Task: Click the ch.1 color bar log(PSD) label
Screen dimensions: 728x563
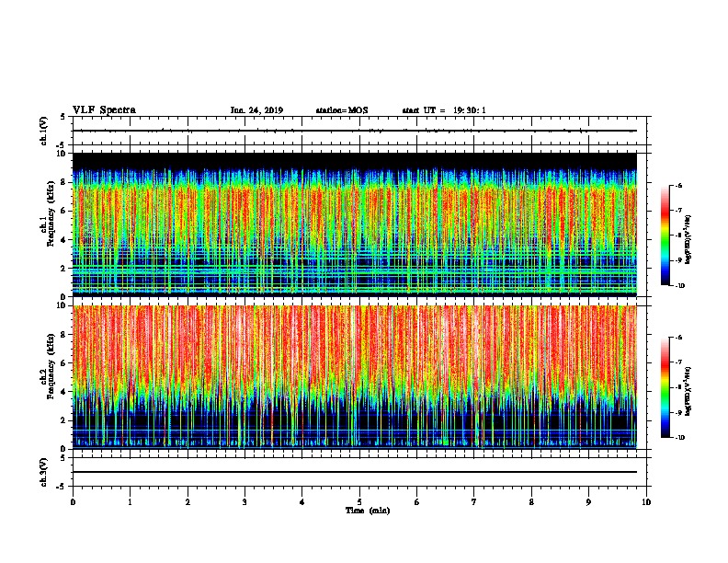Action: (688, 240)
